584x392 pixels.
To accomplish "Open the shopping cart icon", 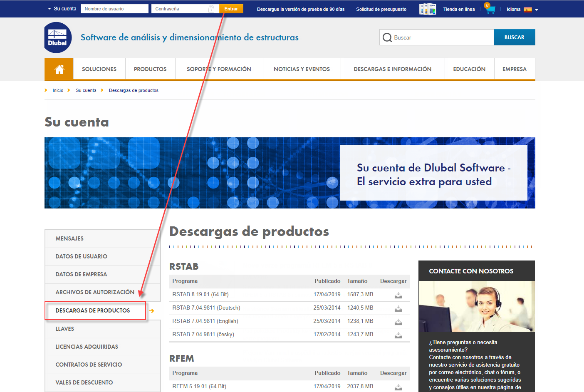I will pyautogui.click(x=490, y=8).
